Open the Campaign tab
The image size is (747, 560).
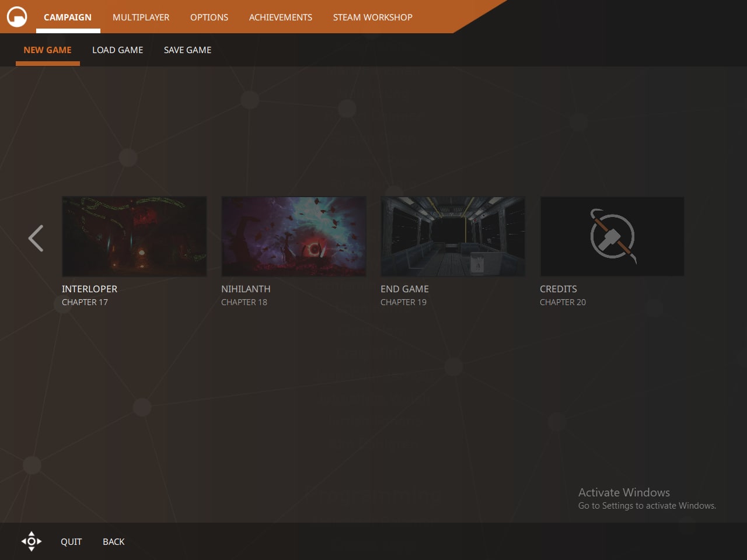[68, 17]
